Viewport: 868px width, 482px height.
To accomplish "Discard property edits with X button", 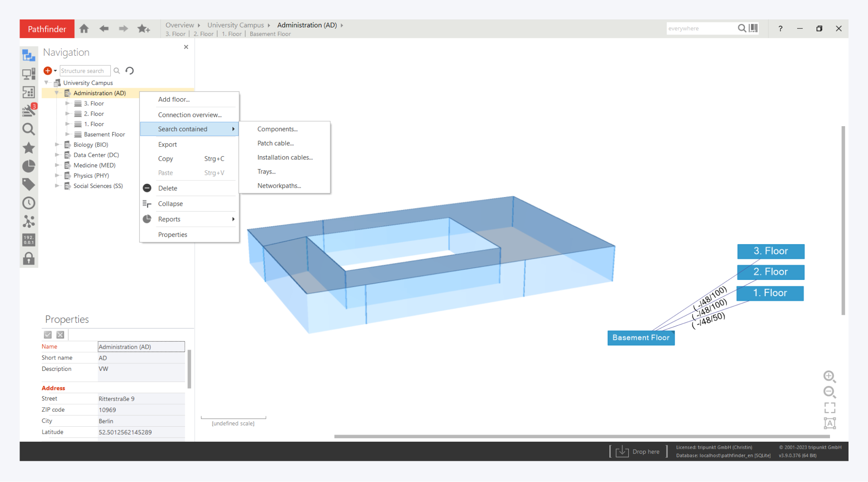I will coord(61,335).
